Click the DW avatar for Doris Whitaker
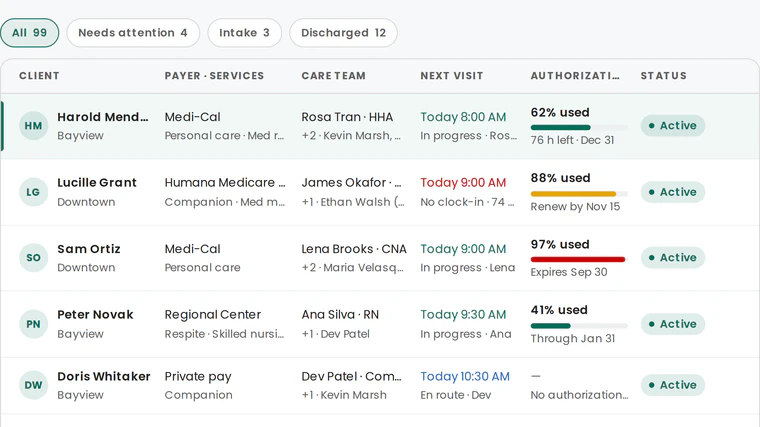Screen dimensions: 760x427 [33, 385]
